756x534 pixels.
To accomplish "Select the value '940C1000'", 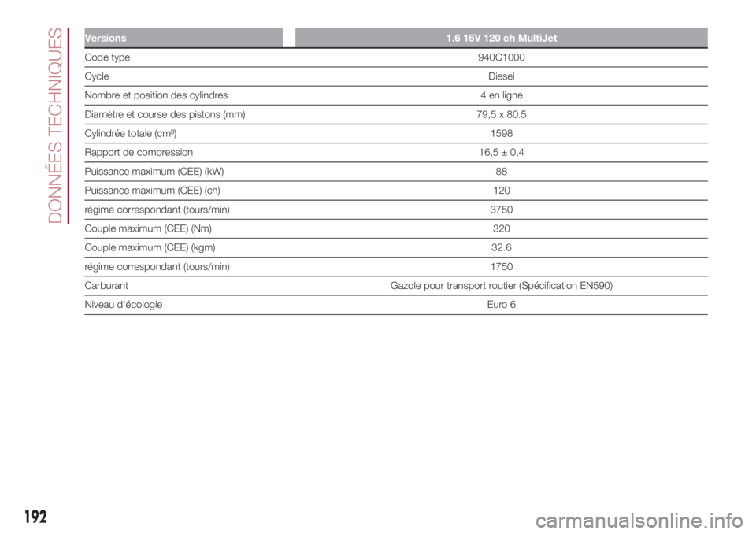I will (502, 57).
